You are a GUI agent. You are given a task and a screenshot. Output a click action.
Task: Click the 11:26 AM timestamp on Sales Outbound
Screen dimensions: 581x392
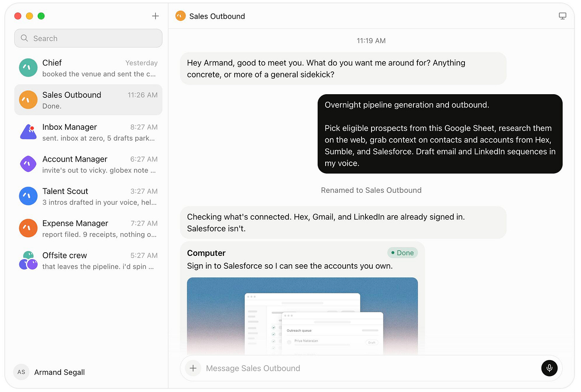pyautogui.click(x=142, y=95)
